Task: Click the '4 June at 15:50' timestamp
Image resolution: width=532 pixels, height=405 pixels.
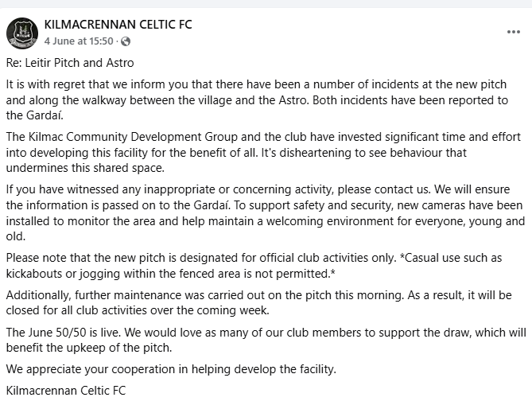Action: point(79,41)
